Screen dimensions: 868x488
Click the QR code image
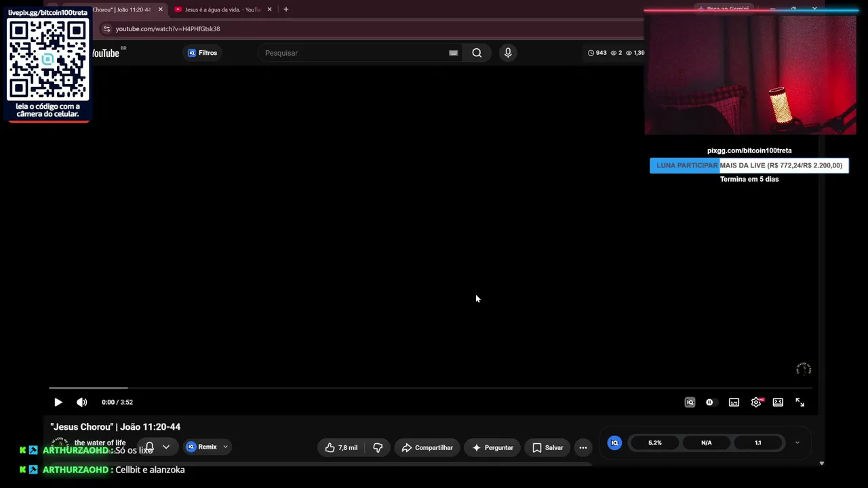point(47,60)
